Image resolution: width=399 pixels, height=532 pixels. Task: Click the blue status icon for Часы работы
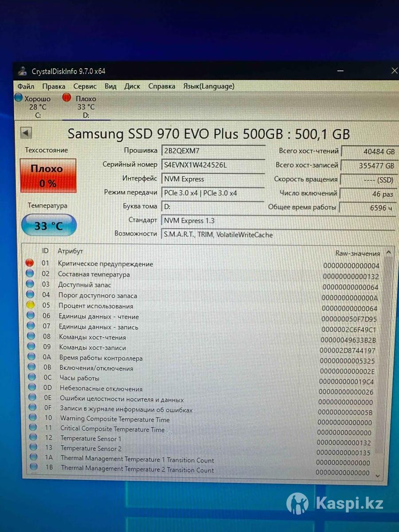31,377
